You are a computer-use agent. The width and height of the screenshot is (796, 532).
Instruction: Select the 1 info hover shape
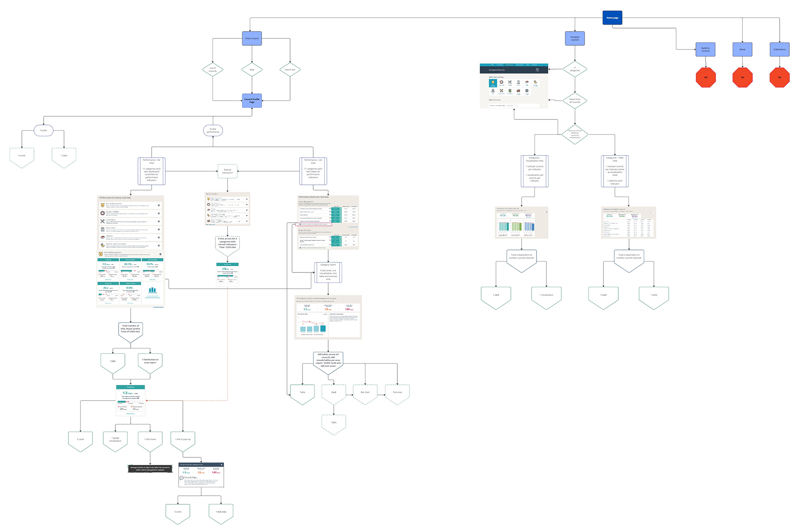(x=150, y=441)
